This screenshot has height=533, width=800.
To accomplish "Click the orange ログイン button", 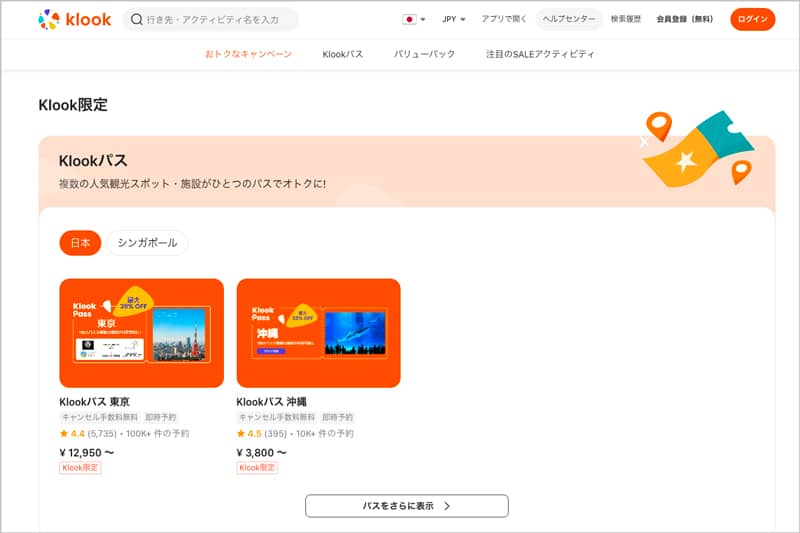I will pos(753,19).
